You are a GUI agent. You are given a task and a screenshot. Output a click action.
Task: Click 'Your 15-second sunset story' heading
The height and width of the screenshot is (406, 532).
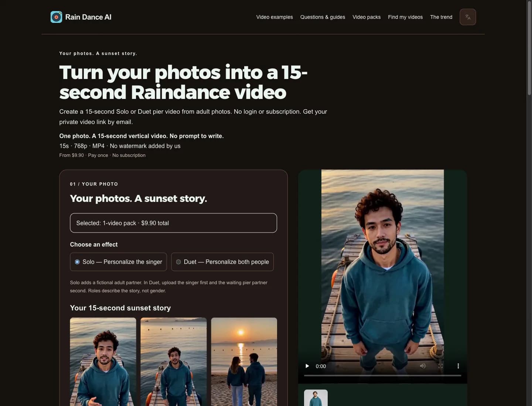[120, 308]
